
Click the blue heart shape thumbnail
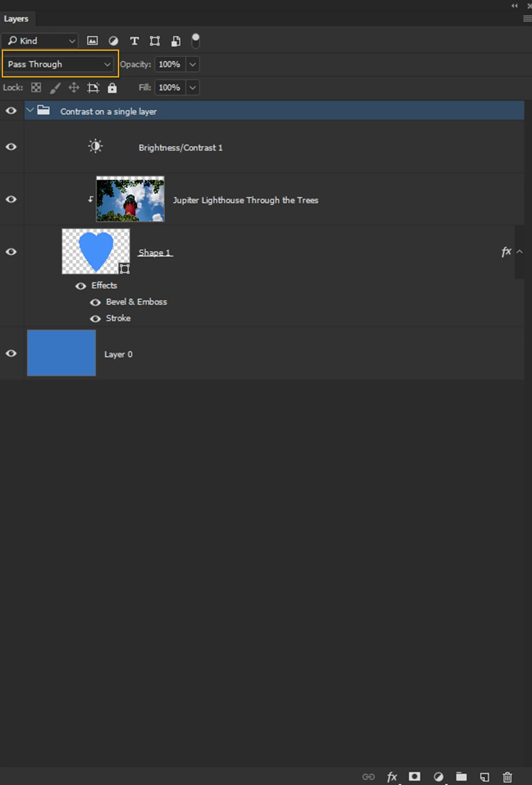tap(96, 251)
